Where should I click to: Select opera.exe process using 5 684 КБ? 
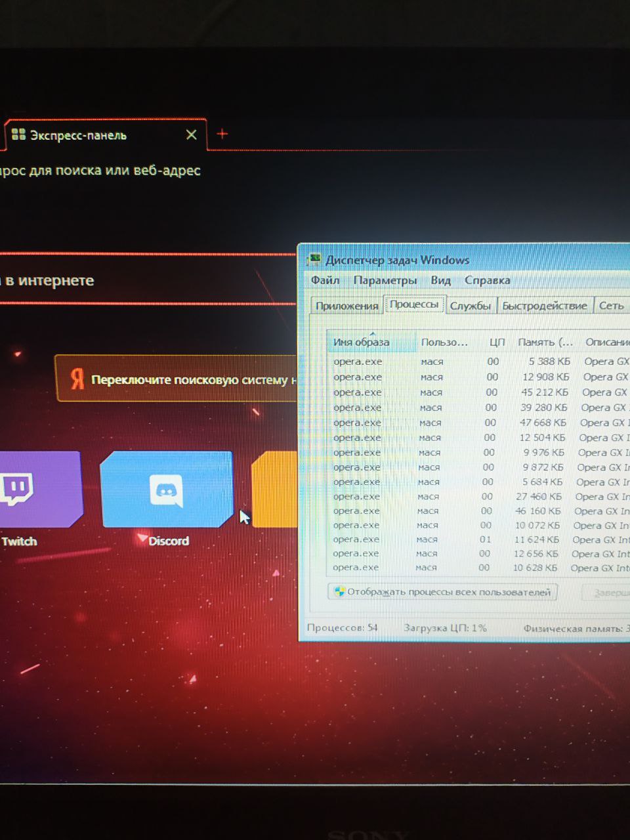[479, 482]
